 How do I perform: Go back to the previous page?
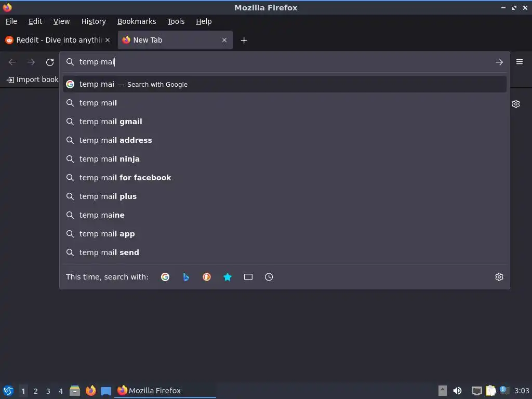pyautogui.click(x=12, y=62)
